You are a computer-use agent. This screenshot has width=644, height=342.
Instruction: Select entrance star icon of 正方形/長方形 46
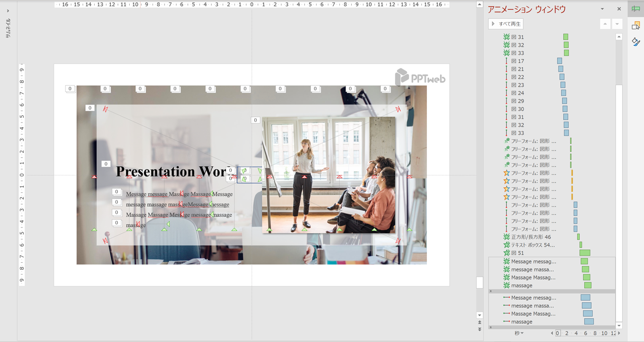507,237
